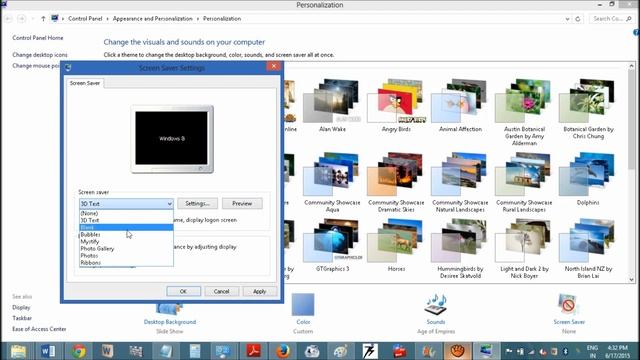
Task: Click Control Panel in the breadcrumb
Action: point(85,19)
